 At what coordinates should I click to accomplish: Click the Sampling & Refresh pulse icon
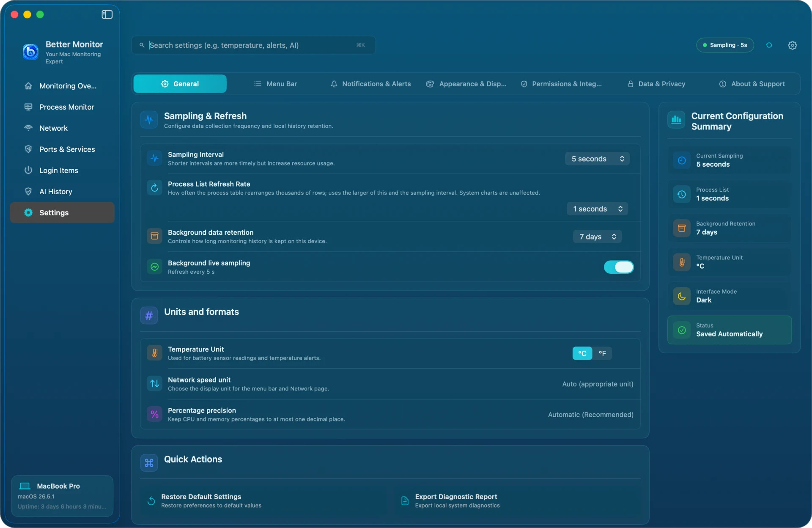coord(149,120)
